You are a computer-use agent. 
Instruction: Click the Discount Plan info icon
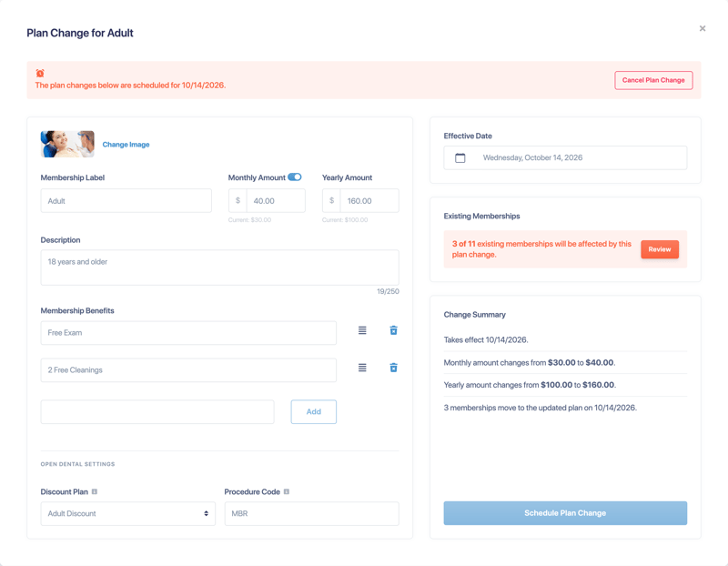[95, 491]
